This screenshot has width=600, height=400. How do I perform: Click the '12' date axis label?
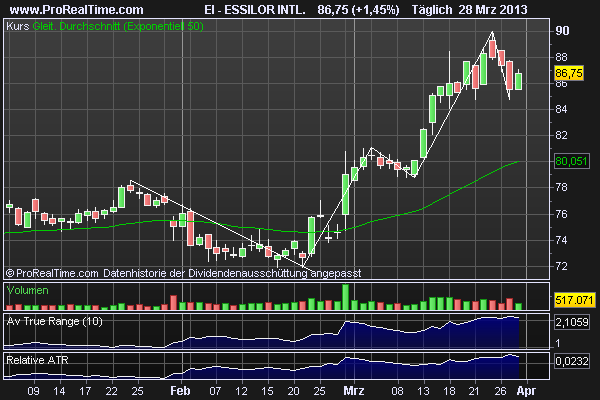[x=241, y=391]
